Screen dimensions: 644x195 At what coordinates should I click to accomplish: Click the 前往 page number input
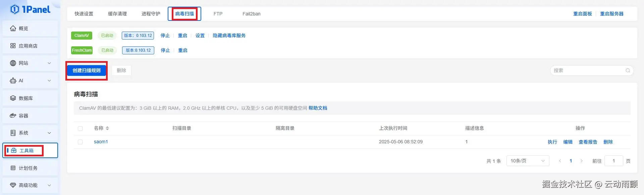coord(613,161)
